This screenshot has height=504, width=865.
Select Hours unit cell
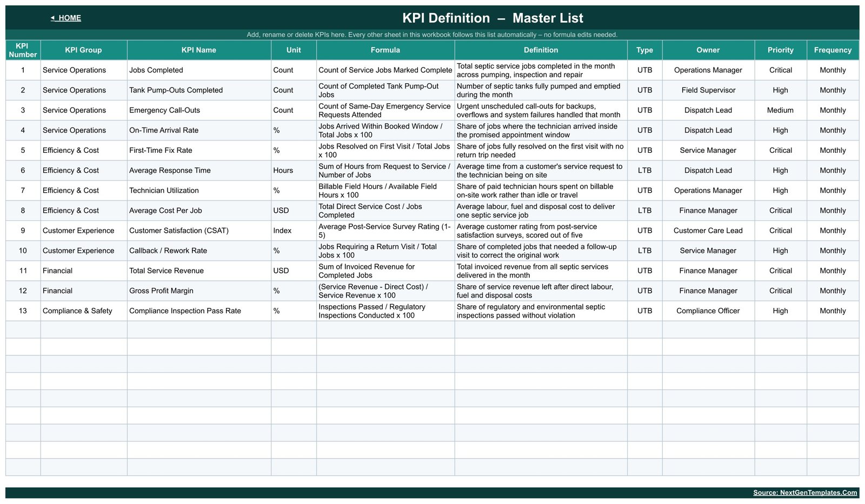click(294, 170)
